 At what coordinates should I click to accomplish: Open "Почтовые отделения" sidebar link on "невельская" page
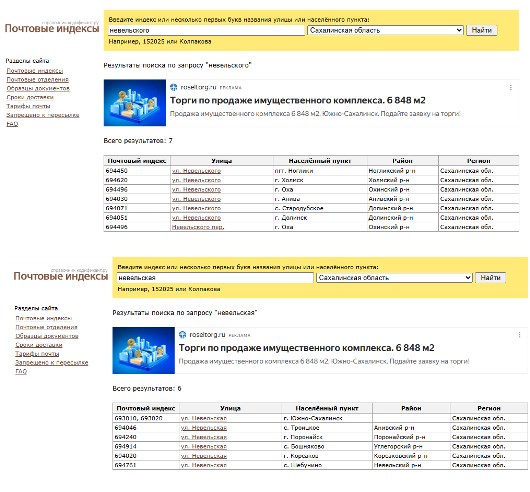coord(46,327)
